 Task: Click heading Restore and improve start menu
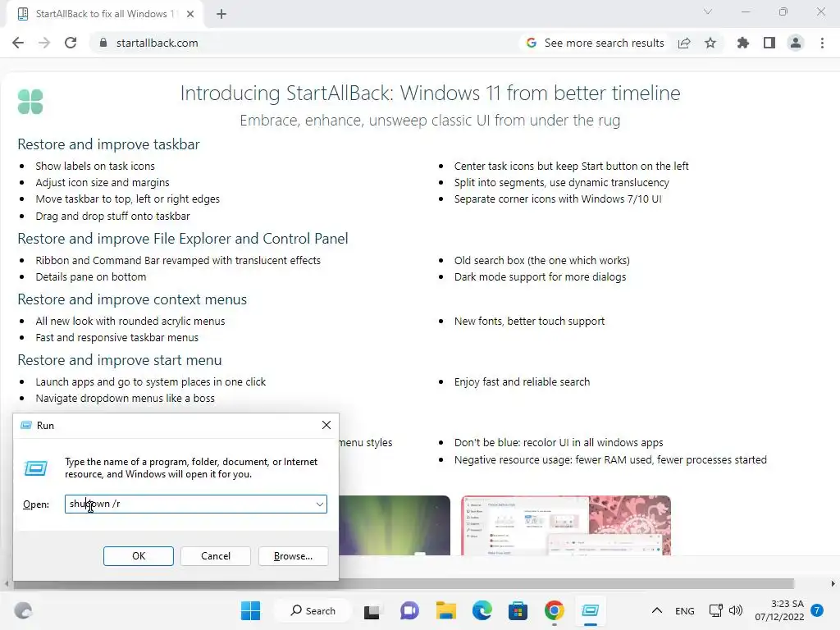click(x=120, y=361)
